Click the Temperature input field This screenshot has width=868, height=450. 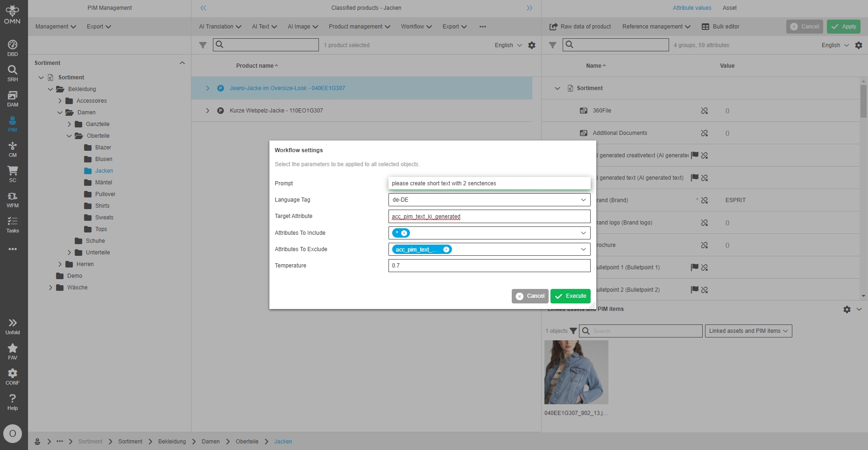tap(489, 266)
